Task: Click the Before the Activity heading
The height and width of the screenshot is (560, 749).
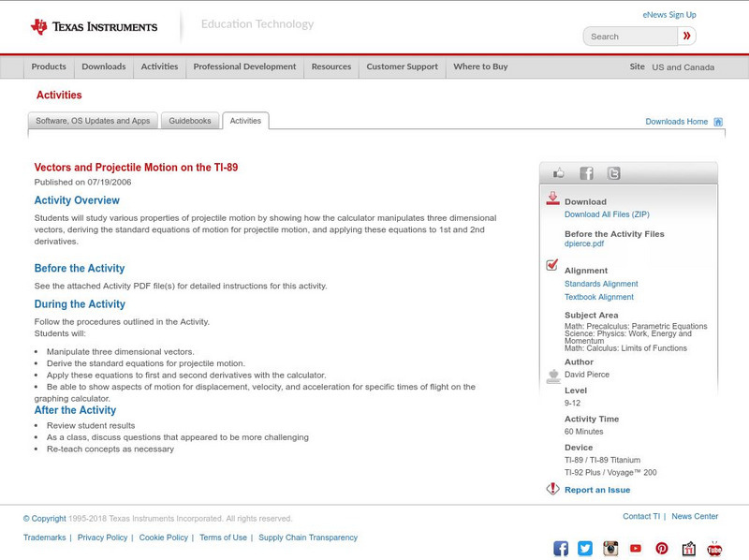Action: click(x=80, y=268)
